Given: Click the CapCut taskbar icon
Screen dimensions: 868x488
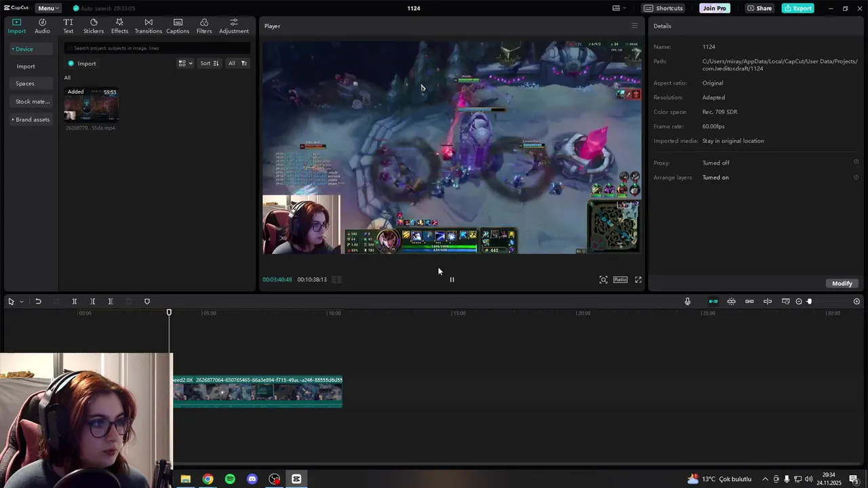Looking at the screenshot, I should point(296,479).
